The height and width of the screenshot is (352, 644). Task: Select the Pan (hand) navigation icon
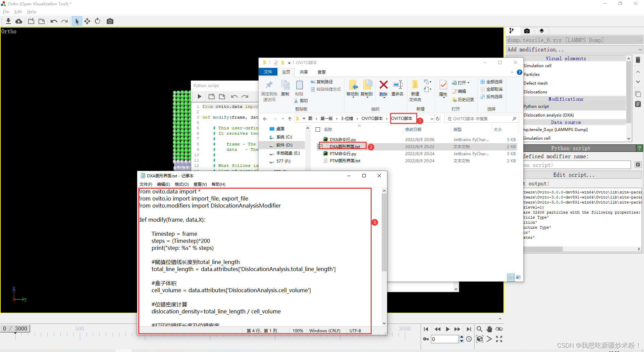point(489,329)
